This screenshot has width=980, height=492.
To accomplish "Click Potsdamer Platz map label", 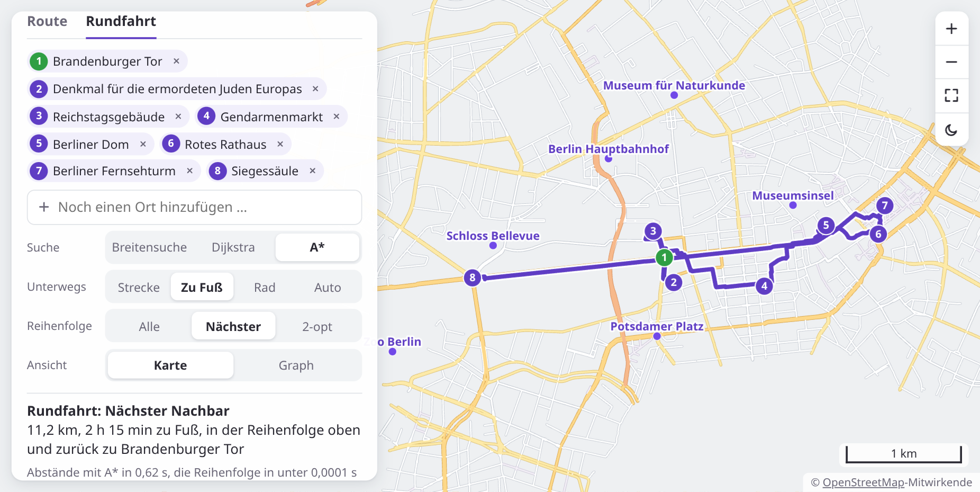I will [x=657, y=326].
